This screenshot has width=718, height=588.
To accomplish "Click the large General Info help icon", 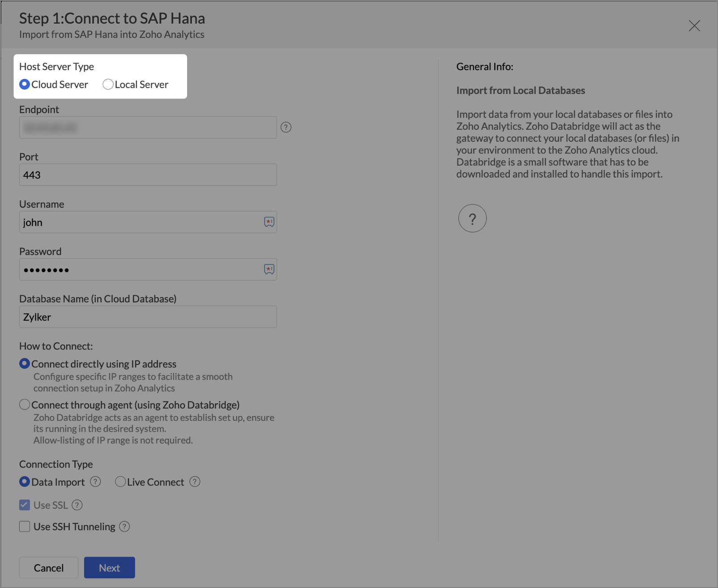I will [472, 218].
